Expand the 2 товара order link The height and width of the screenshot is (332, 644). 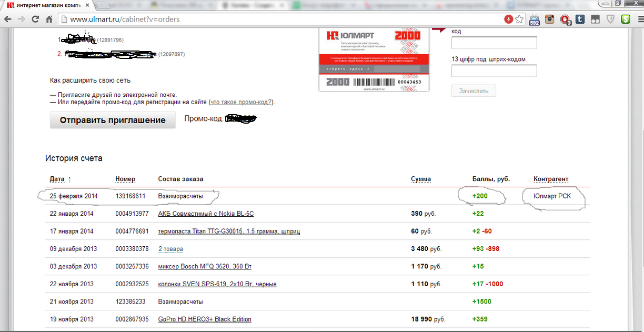pyautogui.click(x=170, y=249)
